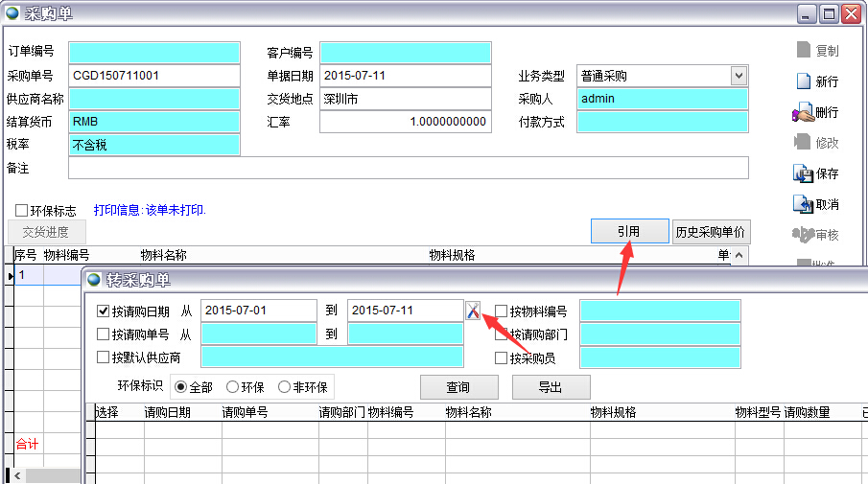Uncheck the 按请购日期 checkbox
868x484 pixels.
click(x=104, y=311)
